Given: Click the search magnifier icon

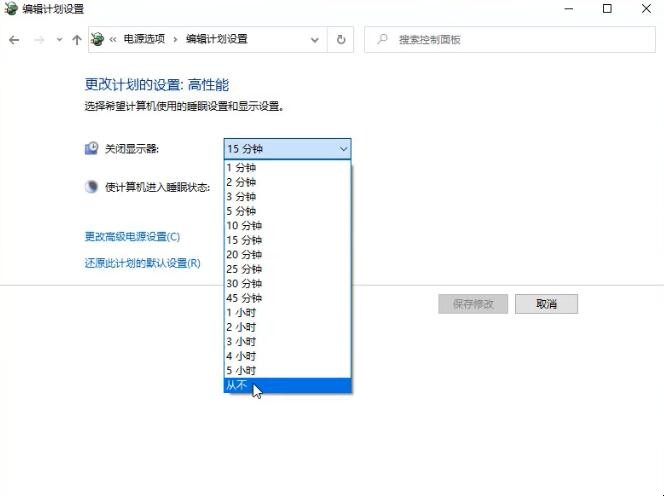Looking at the screenshot, I should tap(381, 40).
